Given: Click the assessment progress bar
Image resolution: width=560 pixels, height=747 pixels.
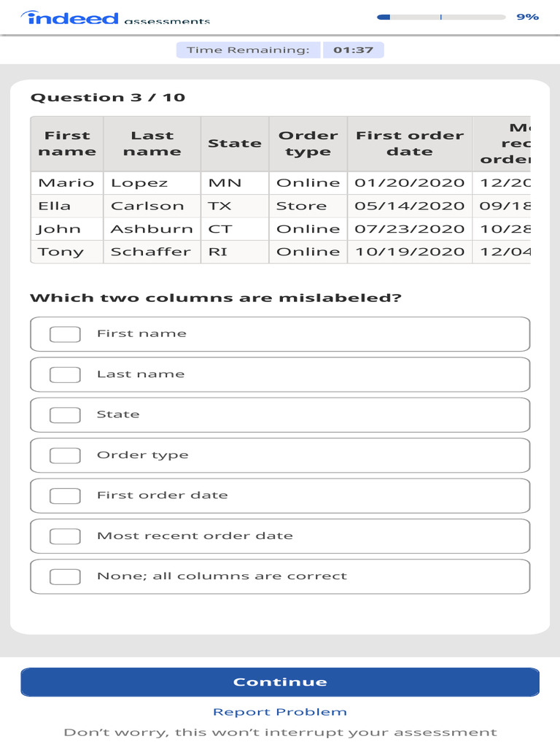Looking at the screenshot, I should [x=440, y=17].
